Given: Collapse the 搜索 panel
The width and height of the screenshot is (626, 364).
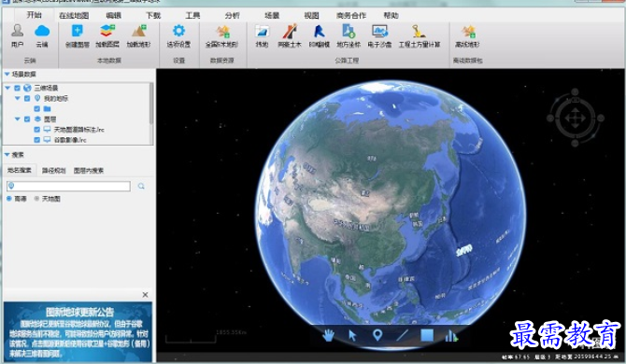Looking at the screenshot, I should click(7, 155).
